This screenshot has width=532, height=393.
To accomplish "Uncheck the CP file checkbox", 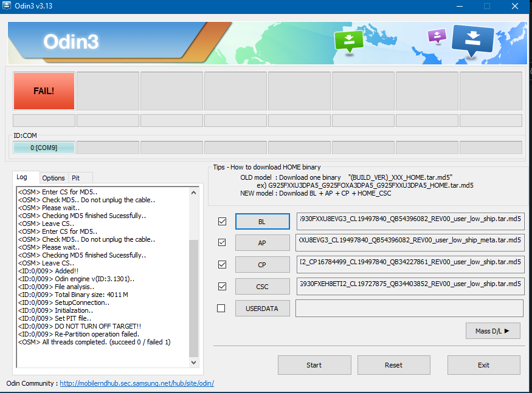I will point(222,264).
